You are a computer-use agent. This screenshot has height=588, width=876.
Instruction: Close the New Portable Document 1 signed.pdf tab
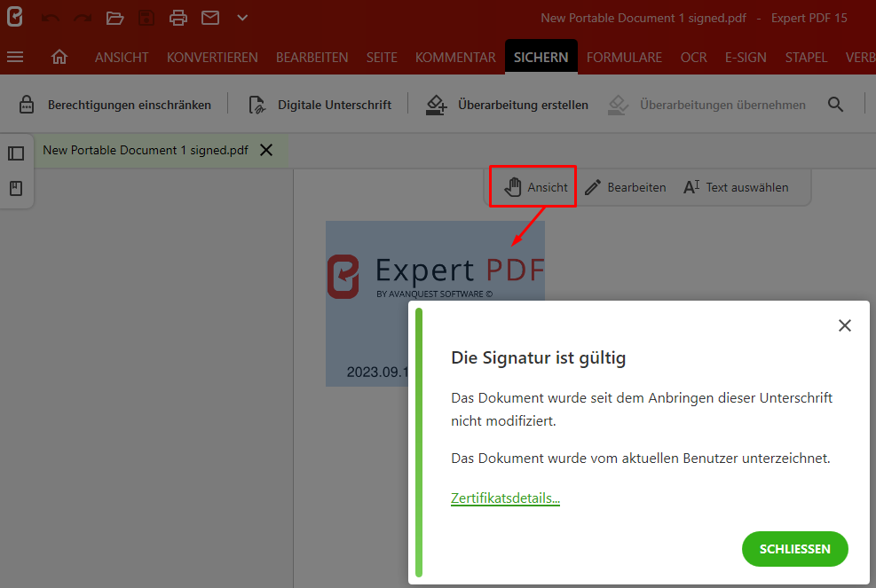[x=266, y=150]
